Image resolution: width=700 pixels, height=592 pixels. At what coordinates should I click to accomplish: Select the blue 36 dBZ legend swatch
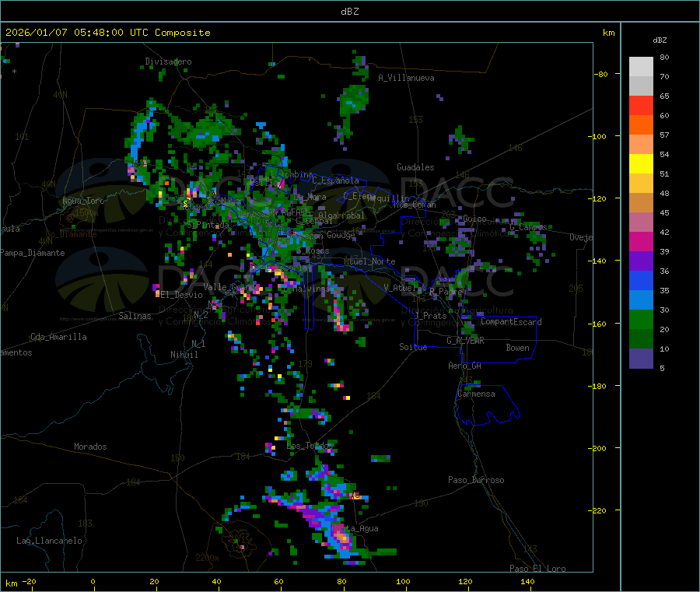click(641, 280)
